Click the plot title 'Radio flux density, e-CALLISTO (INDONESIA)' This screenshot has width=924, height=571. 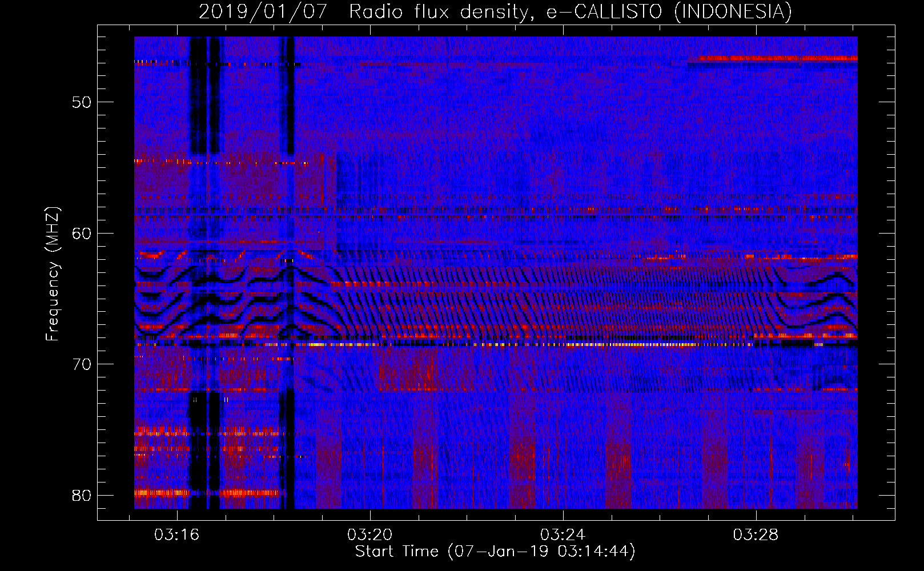click(x=570, y=11)
